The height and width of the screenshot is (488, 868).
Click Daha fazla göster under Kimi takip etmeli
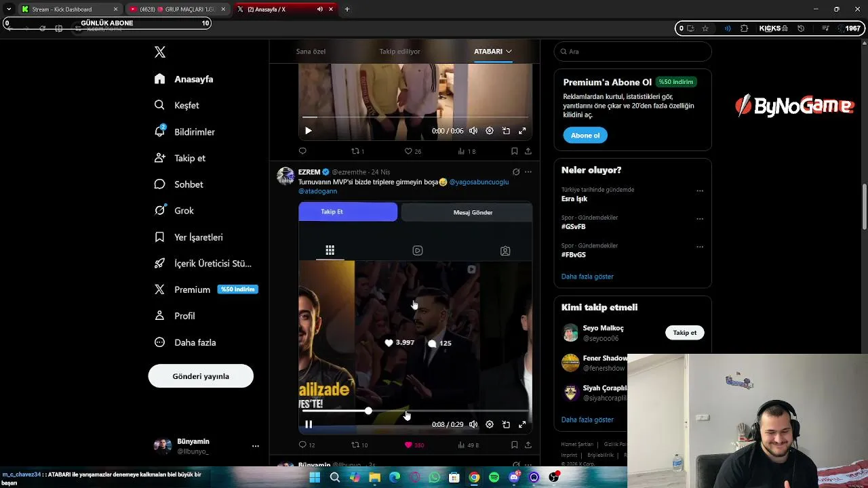(587, 420)
